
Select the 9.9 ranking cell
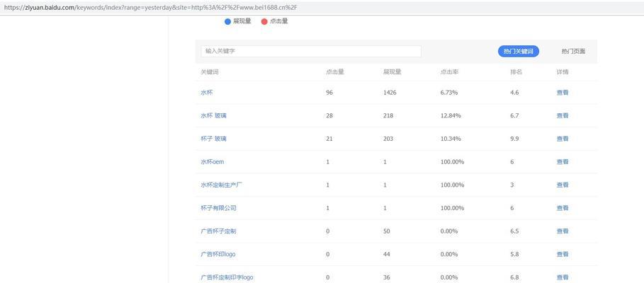514,139
